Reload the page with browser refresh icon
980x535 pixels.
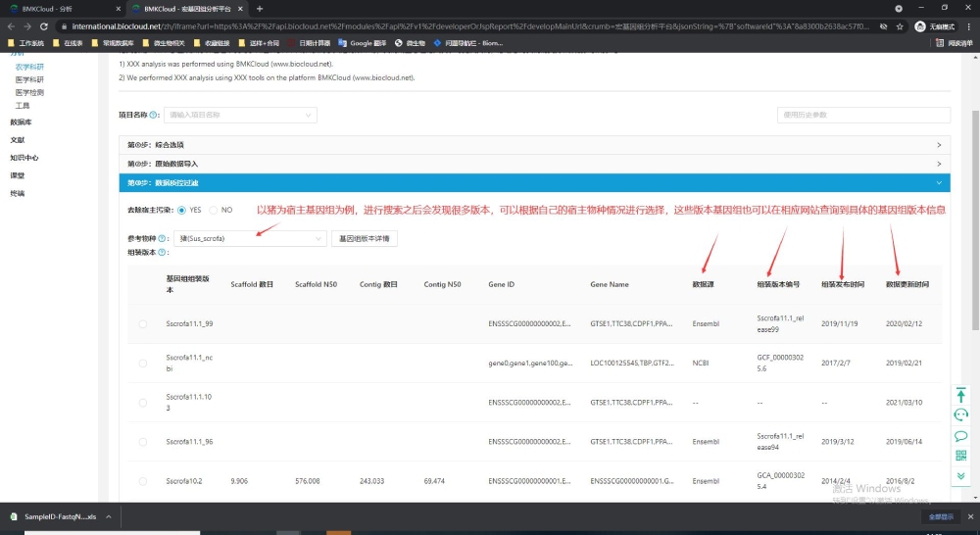(45, 26)
